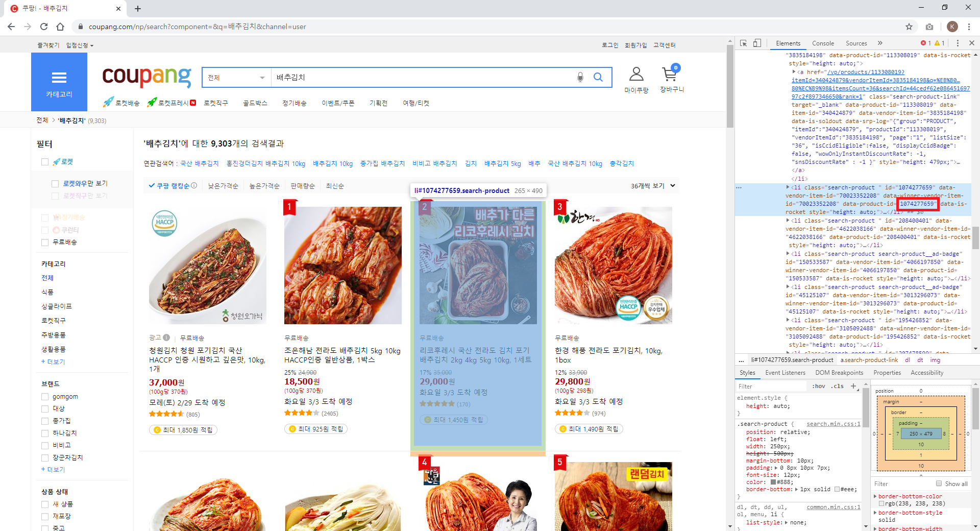Image resolution: width=980 pixels, height=531 pixels.
Task: Click #eee border color swatch
Action: click(837, 489)
